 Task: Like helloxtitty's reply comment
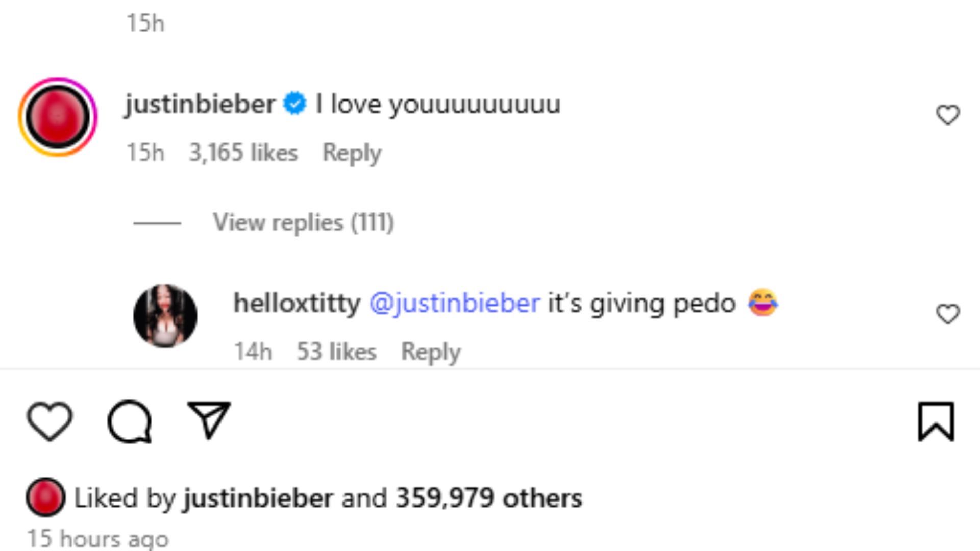947,314
